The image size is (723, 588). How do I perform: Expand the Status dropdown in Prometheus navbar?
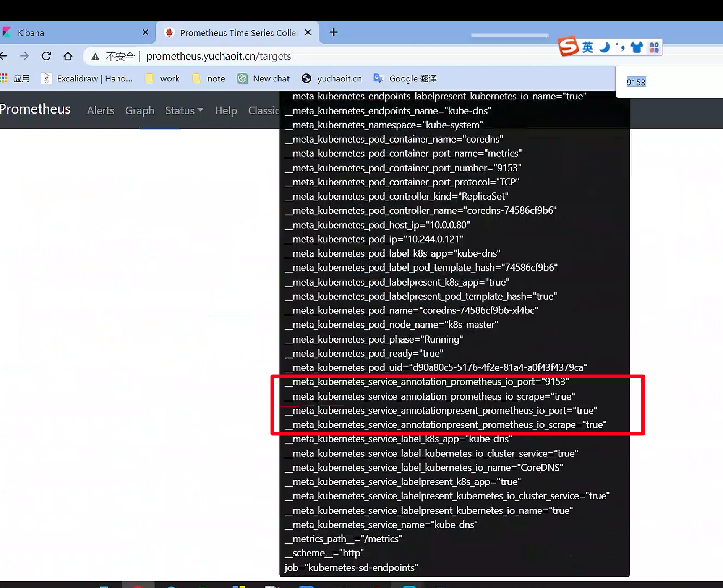pos(184,110)
